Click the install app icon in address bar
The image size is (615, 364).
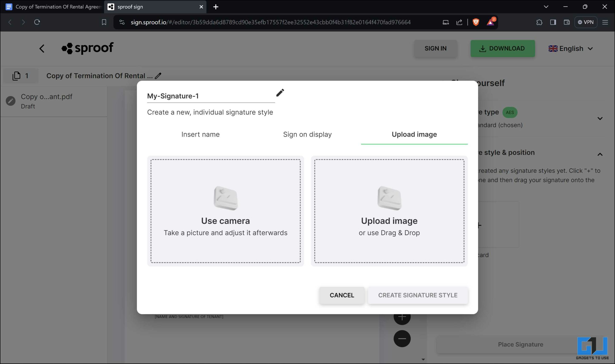click(446, 22)
